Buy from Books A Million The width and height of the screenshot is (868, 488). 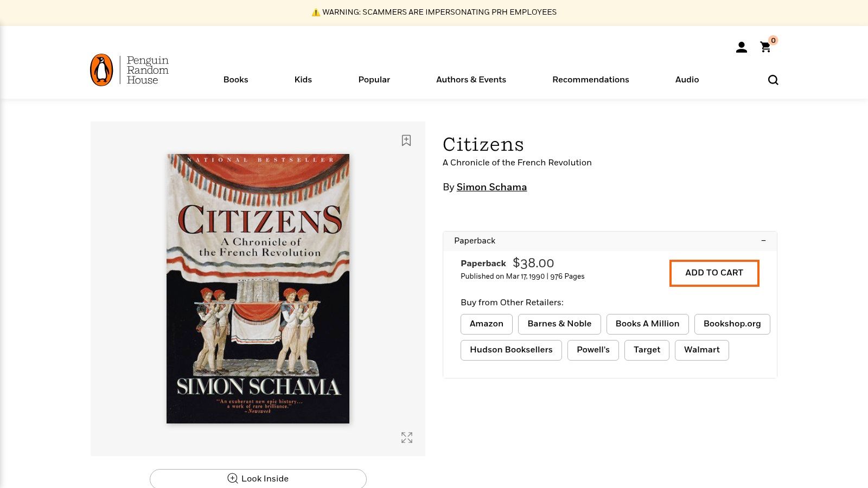(x=647, y=324)
